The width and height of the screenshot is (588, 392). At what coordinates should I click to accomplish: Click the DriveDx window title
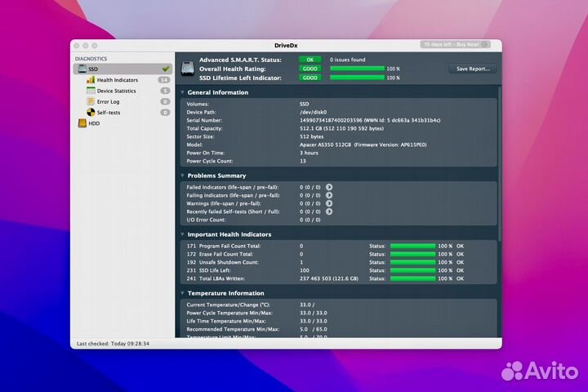[286, 46]
